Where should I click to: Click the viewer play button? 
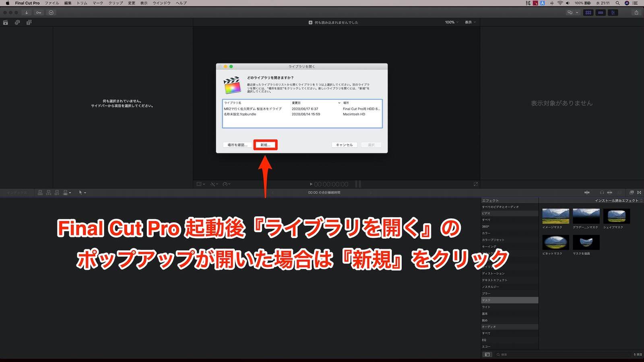coord(311,184)
